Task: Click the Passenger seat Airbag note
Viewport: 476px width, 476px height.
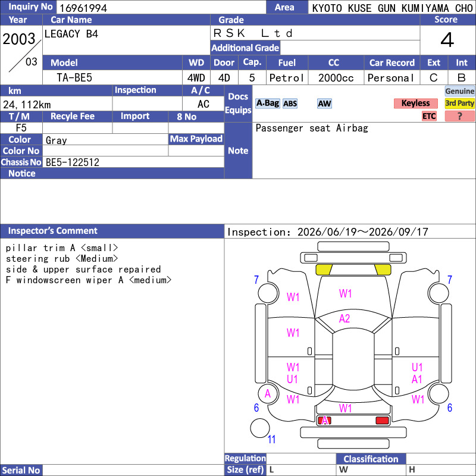Action: (312, 128)
